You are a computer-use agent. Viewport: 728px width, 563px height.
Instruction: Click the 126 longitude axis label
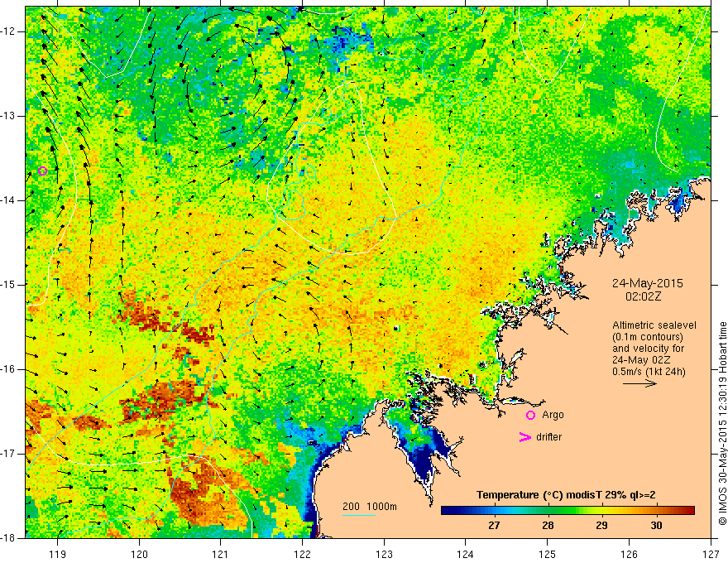point(629,554)
